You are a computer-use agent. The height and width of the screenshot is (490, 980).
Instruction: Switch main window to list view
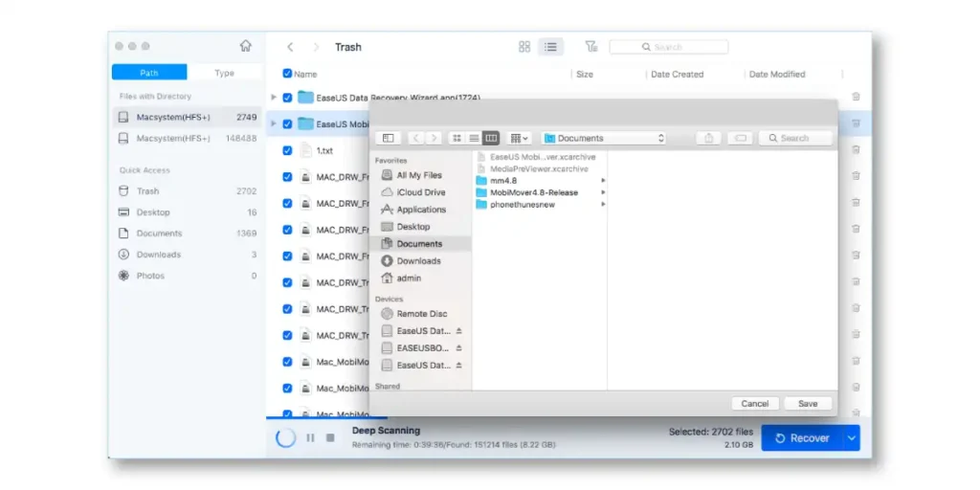(x=550, y=47)
